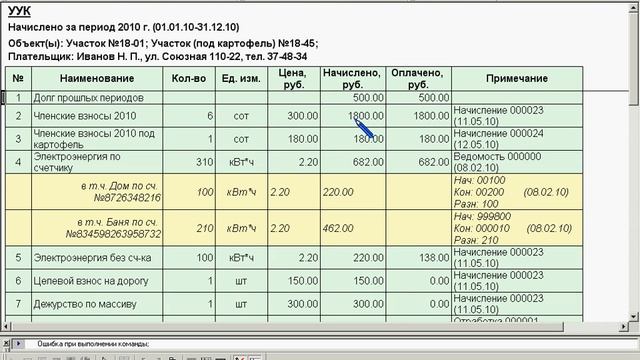Select row number 5 cell
640x360 pixels.
[x=18, y=258]
